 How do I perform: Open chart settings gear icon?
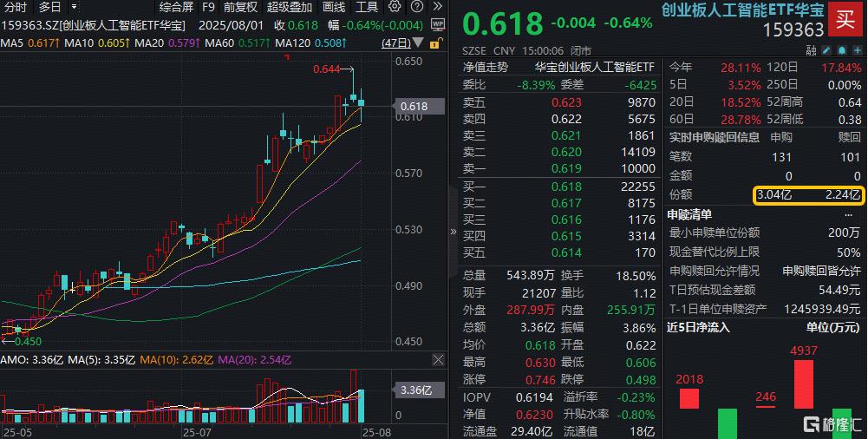(395, 7)
